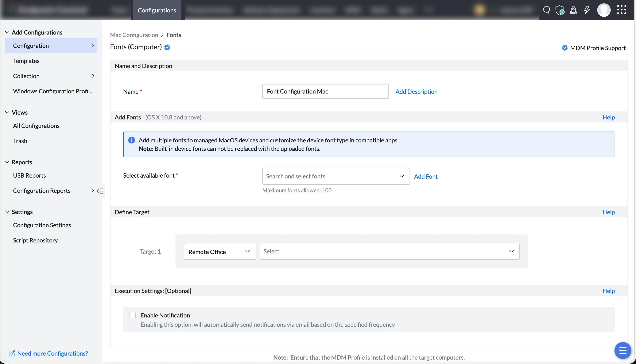
Task: Open the search magnifier icon
Action: pos(546,10)
